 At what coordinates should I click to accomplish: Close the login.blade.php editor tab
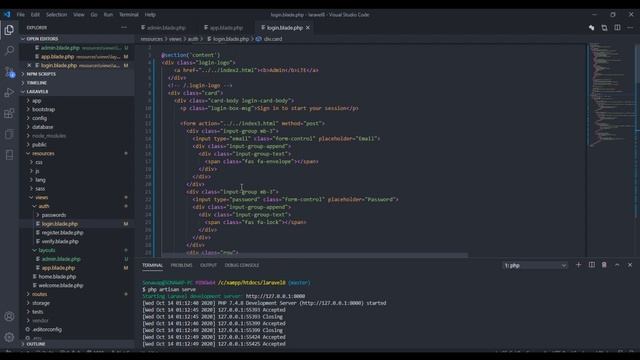pyautogui.click(x=308, y=28)
